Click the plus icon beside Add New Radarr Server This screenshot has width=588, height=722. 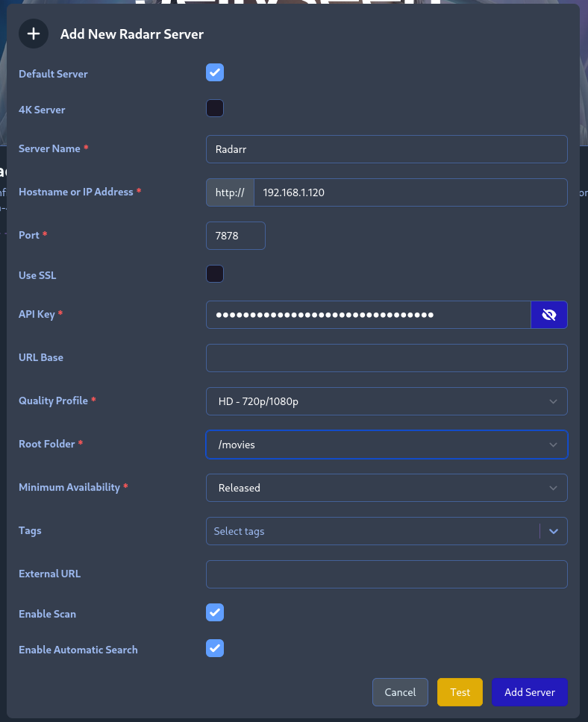tap(33, 34)
